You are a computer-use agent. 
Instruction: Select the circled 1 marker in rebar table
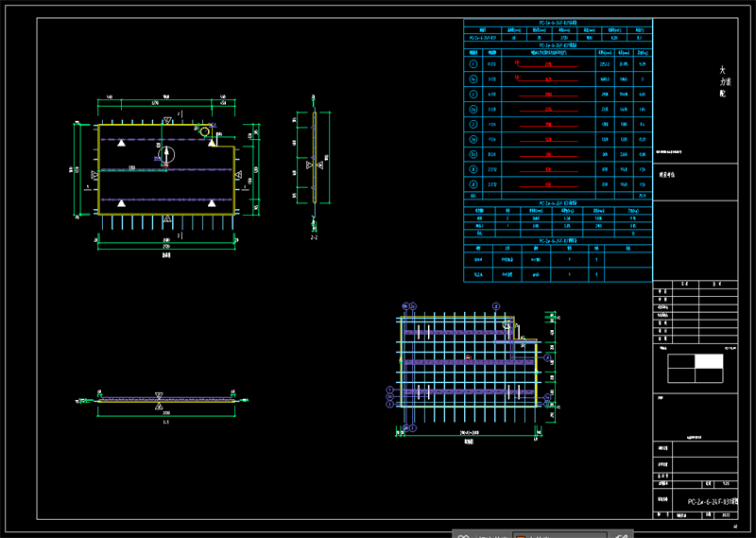tap(473, 64)
